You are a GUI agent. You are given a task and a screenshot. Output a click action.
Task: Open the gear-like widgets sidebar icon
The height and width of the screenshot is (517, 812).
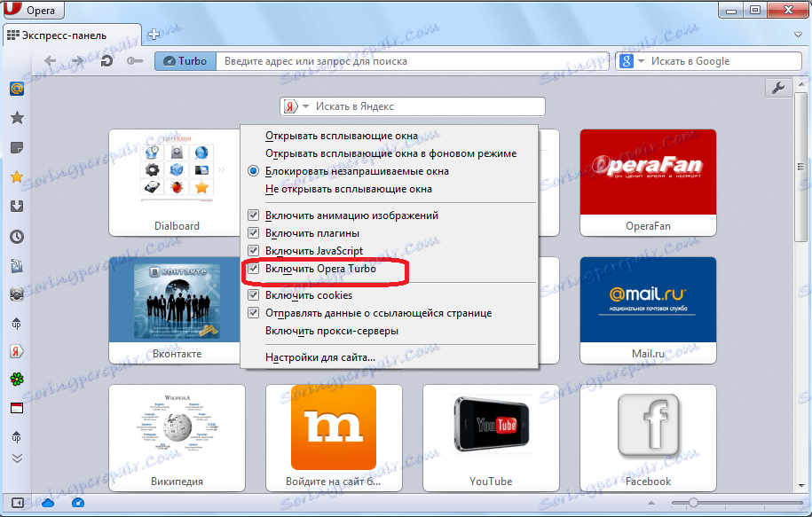click(17, 294)
